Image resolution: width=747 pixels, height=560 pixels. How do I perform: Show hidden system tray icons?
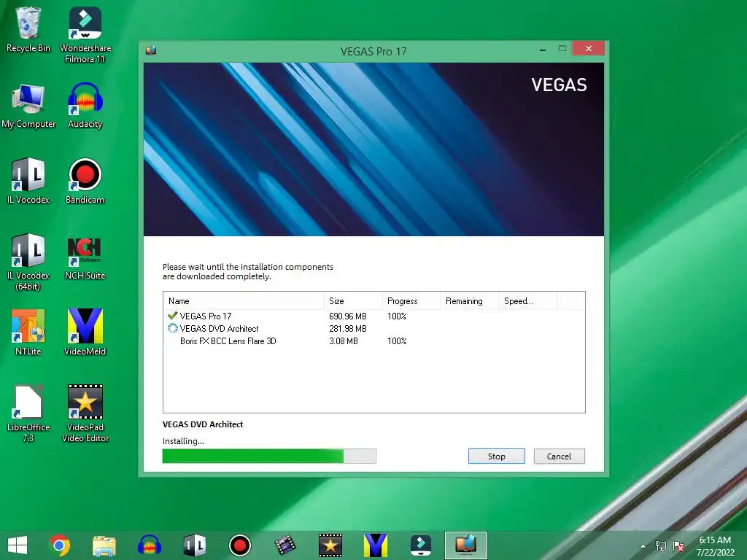(643, 546)
